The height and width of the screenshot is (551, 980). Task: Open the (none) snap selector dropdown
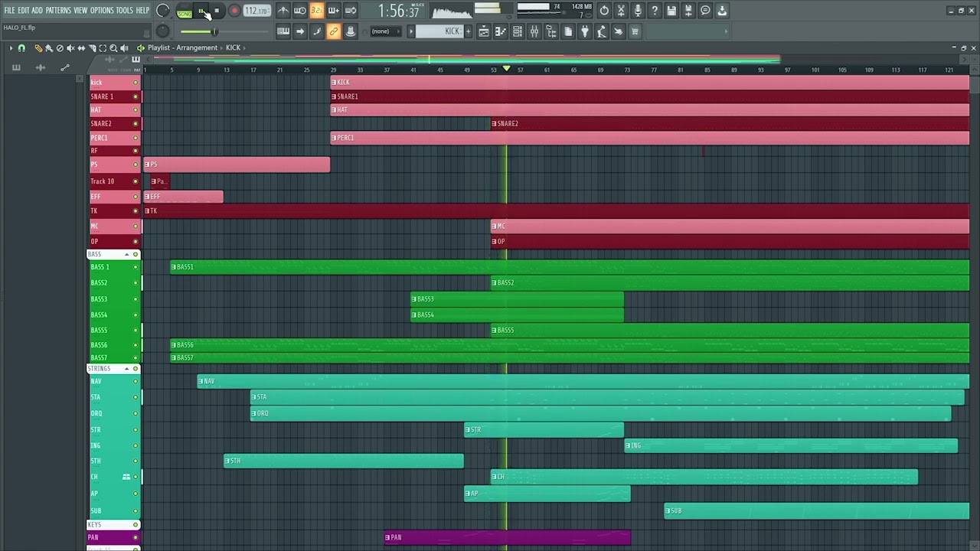point(387,31)
